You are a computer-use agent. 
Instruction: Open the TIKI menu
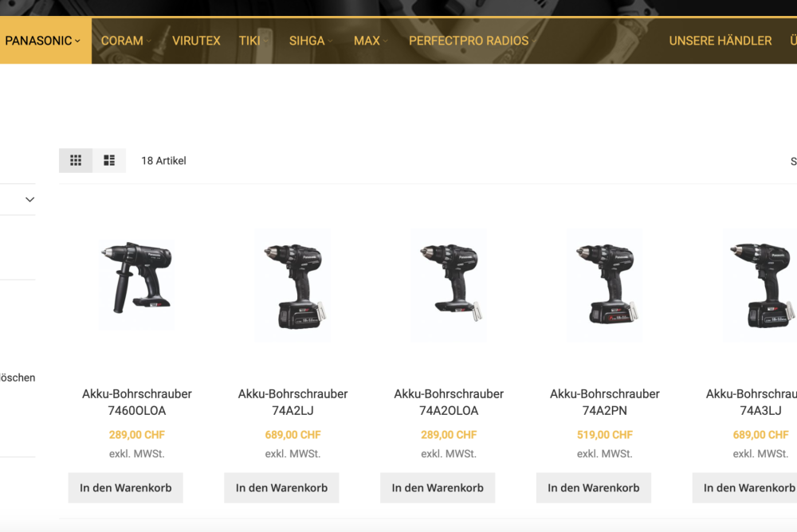tap(253, 41)
